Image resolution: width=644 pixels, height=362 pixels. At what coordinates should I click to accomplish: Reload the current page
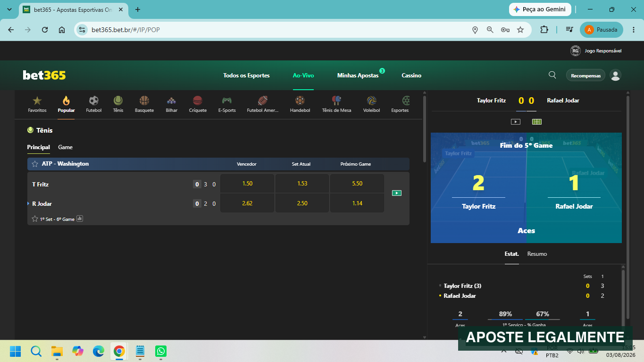(45, 30)
